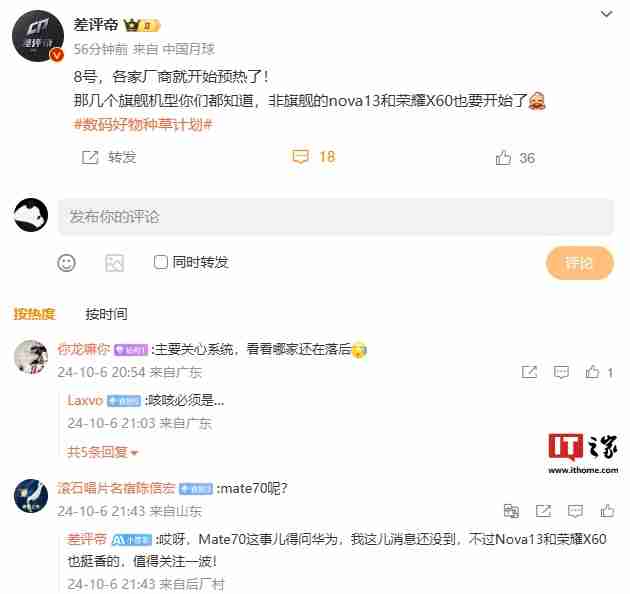Enable the 同时转发 checkbox
The image size is (630, 594).
pos(161,262)
